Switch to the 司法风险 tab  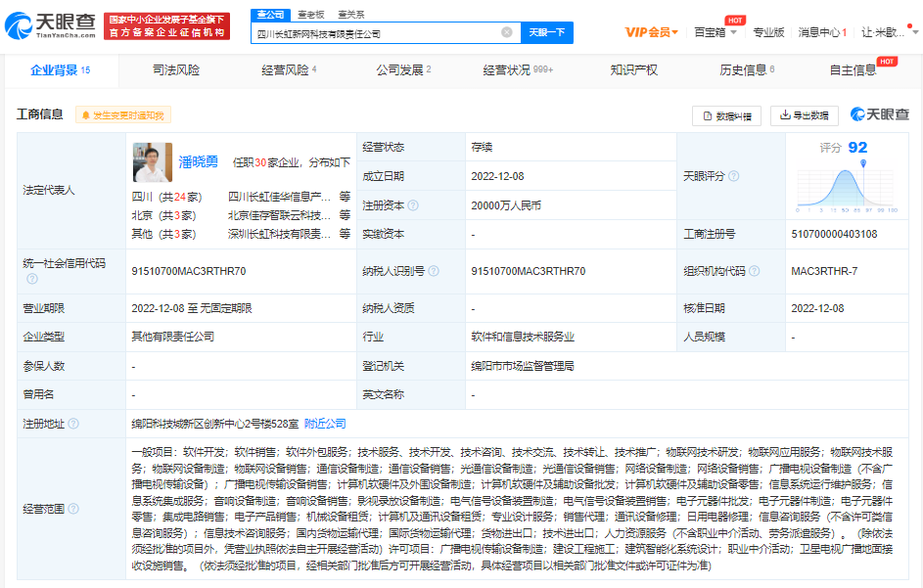click(176, 70)
